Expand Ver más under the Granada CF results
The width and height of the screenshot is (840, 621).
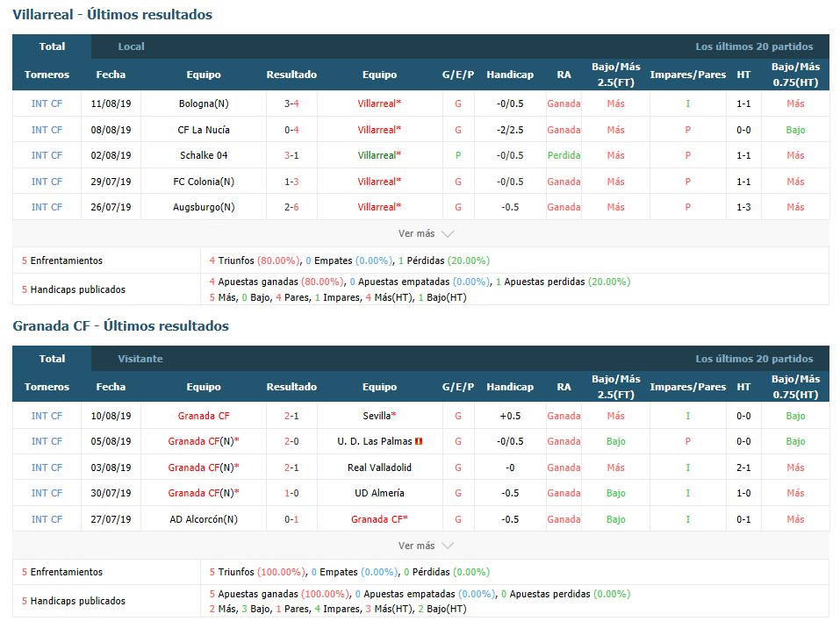tap(426, 546)
